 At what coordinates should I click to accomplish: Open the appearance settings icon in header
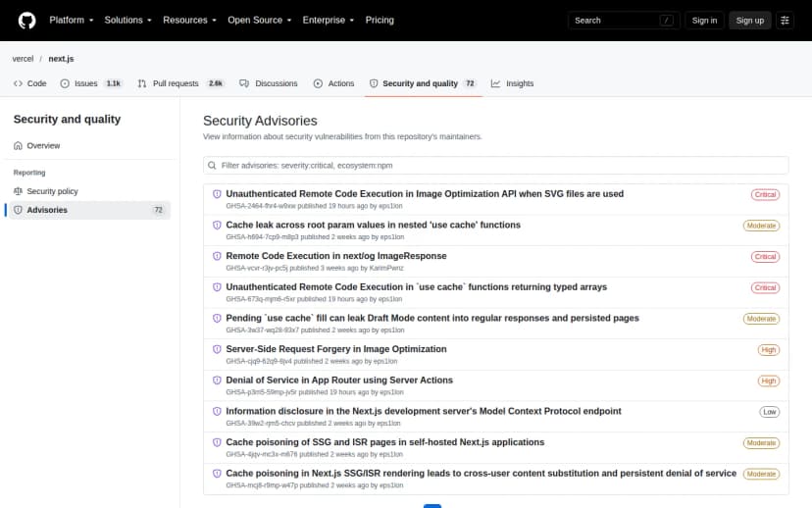[x=785, y=21]
